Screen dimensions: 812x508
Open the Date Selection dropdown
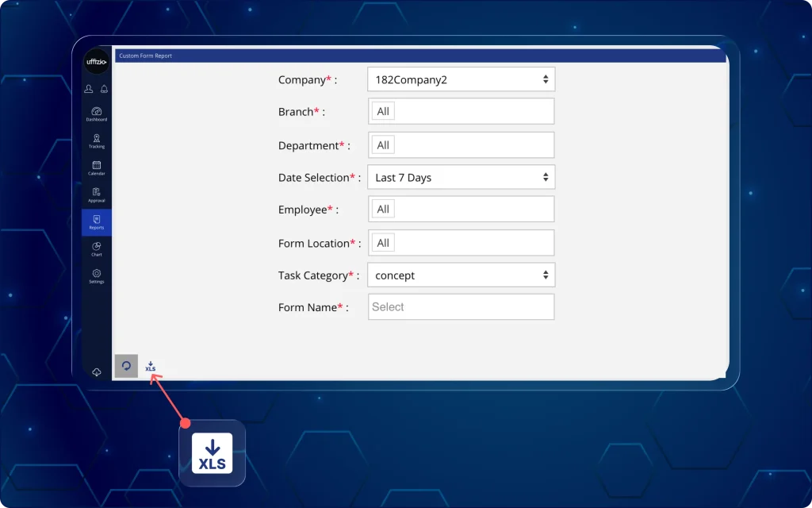pos(461,177)
